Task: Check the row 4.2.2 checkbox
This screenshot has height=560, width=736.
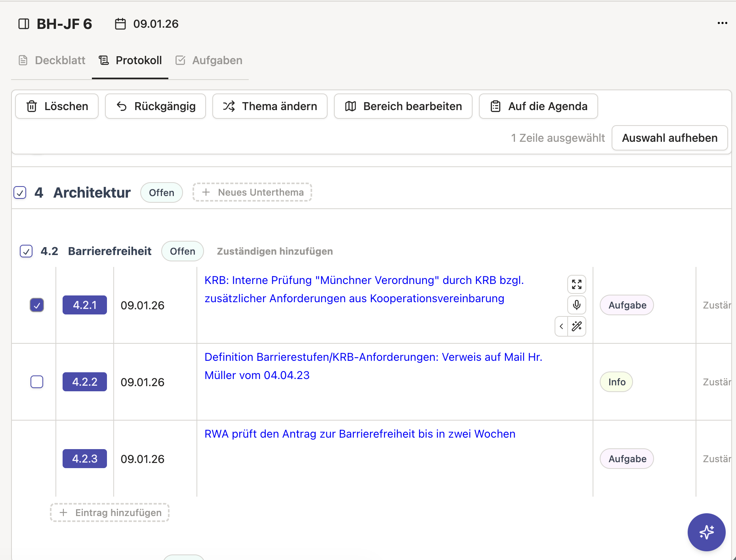Action: tap(37, 382)
